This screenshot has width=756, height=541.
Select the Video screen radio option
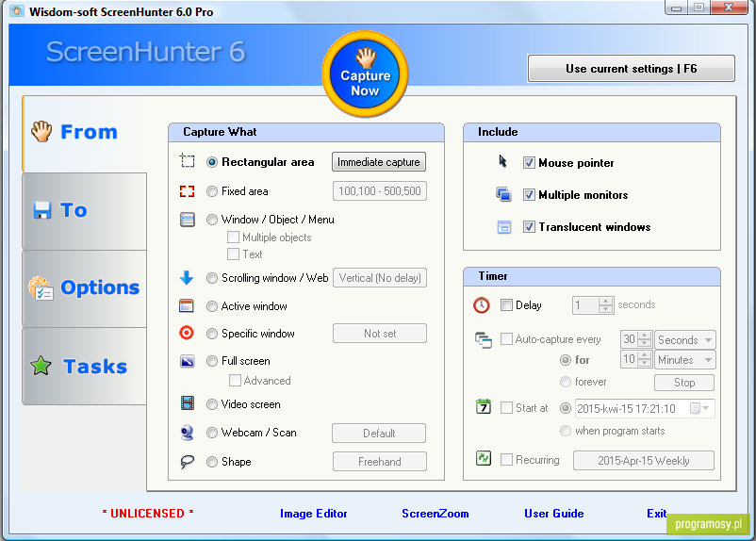pyautogui.click(x=212, y=404)
